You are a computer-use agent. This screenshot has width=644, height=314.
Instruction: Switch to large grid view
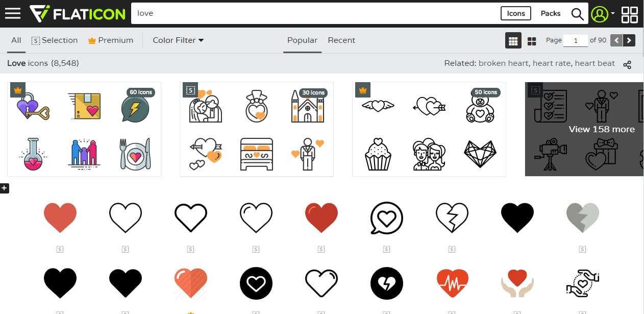pos(531,41)
